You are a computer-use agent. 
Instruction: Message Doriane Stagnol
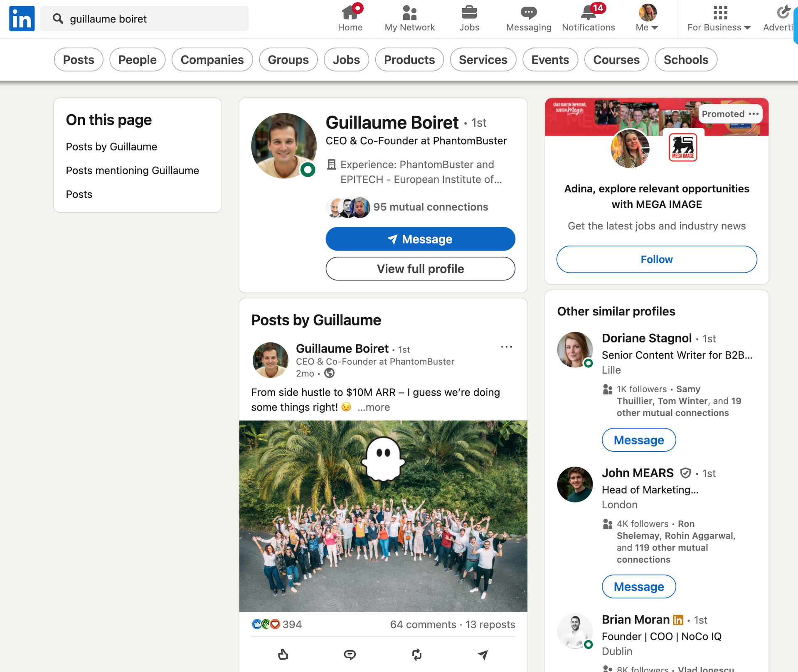pyautogui.click(x=639, y=440)
